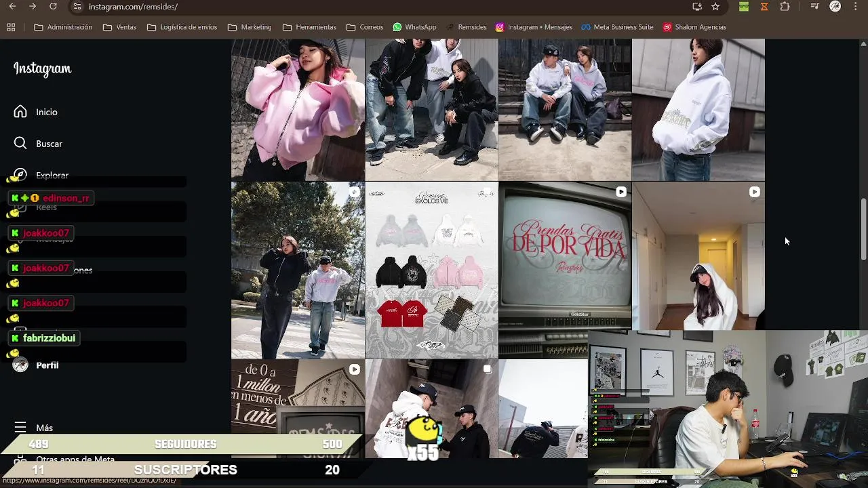Open the Marketing bookmarks folder

coord(250,27)
